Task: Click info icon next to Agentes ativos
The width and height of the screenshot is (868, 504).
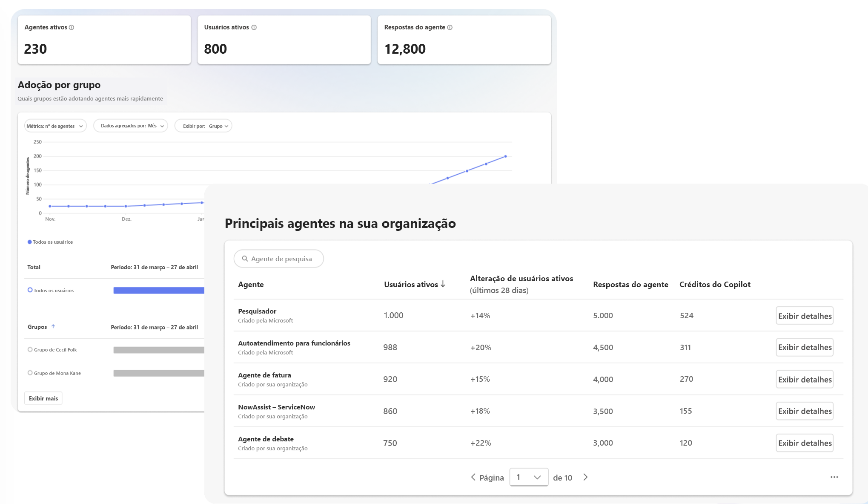Action: click(72, 27)
